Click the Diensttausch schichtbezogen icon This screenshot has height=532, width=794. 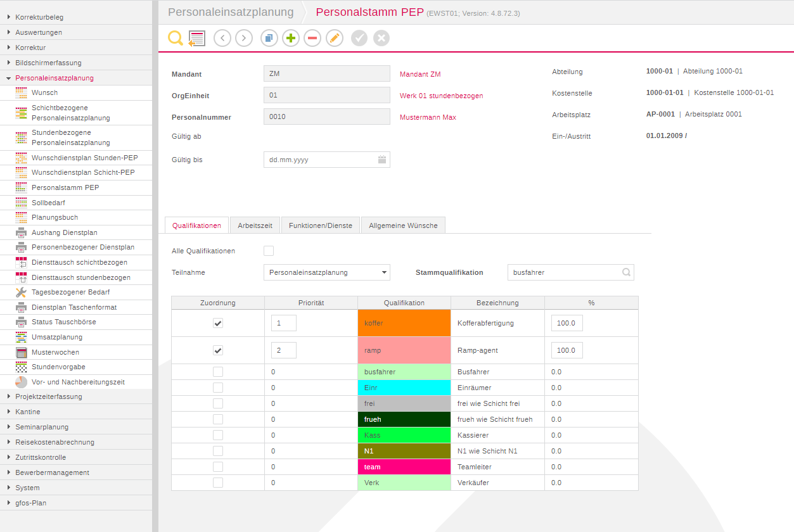pyautogui.click(x=21, y=262)
